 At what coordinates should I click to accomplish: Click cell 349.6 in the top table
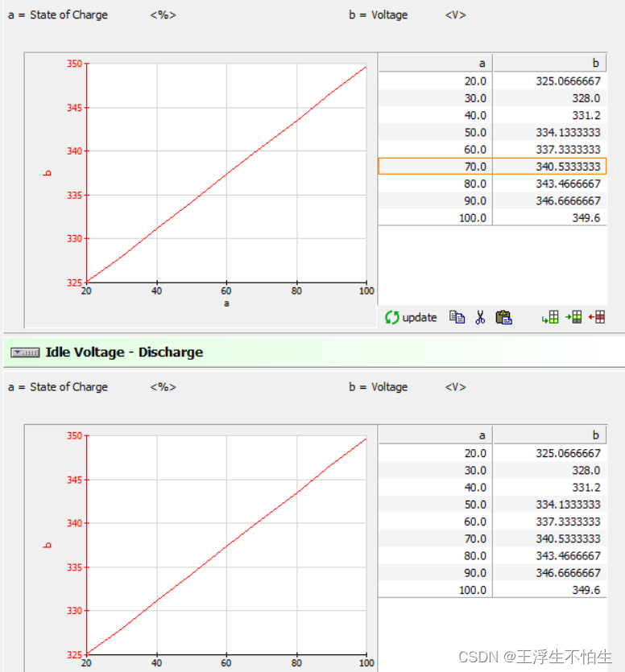[549, 218]
